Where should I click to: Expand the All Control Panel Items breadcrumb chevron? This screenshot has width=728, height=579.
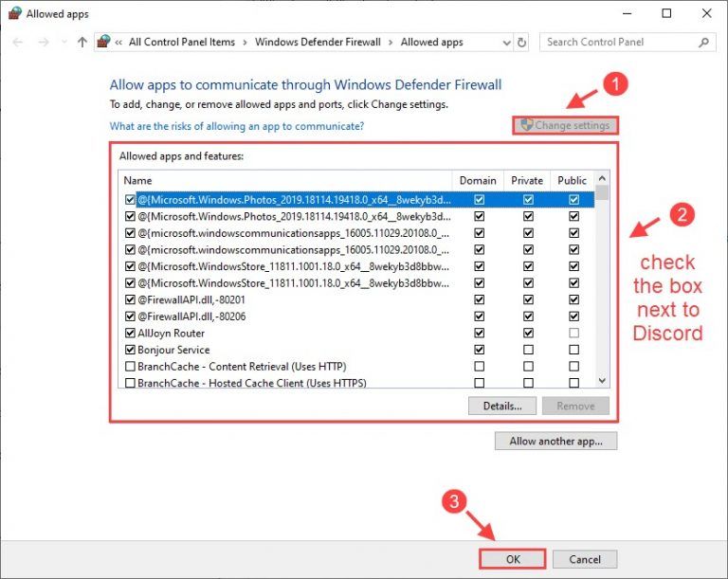pyautogui.click(x=245, y=43)
